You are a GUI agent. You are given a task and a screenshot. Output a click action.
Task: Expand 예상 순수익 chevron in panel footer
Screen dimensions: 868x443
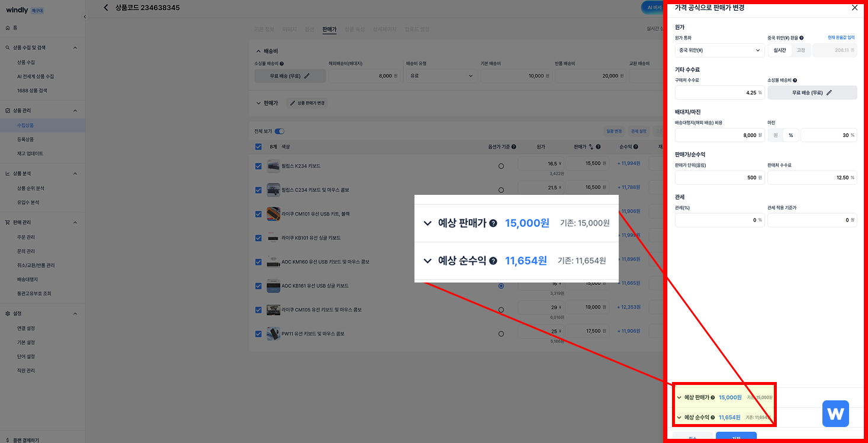pyautogui.click(x=679, y=418)
